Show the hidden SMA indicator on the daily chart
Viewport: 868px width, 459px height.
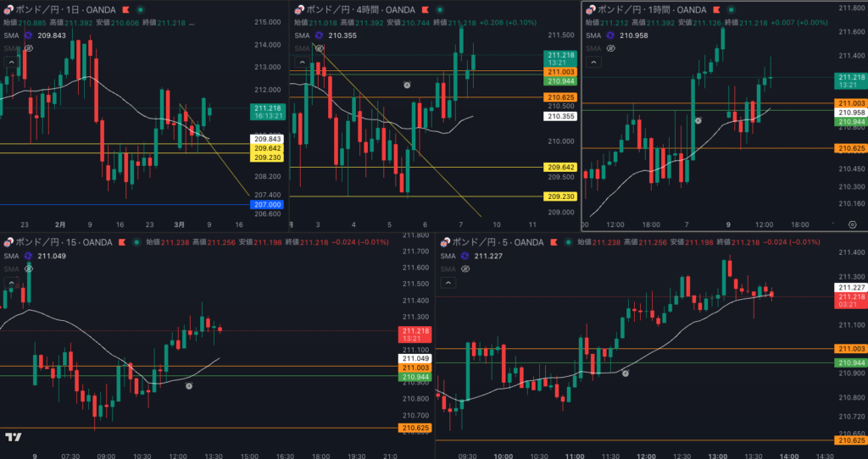(29, 49)
